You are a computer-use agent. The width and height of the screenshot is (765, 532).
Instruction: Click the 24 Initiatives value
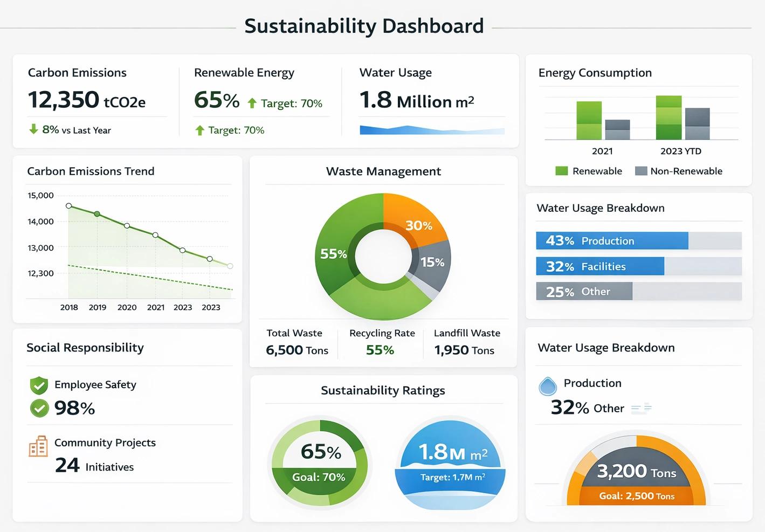coord(94,465)
